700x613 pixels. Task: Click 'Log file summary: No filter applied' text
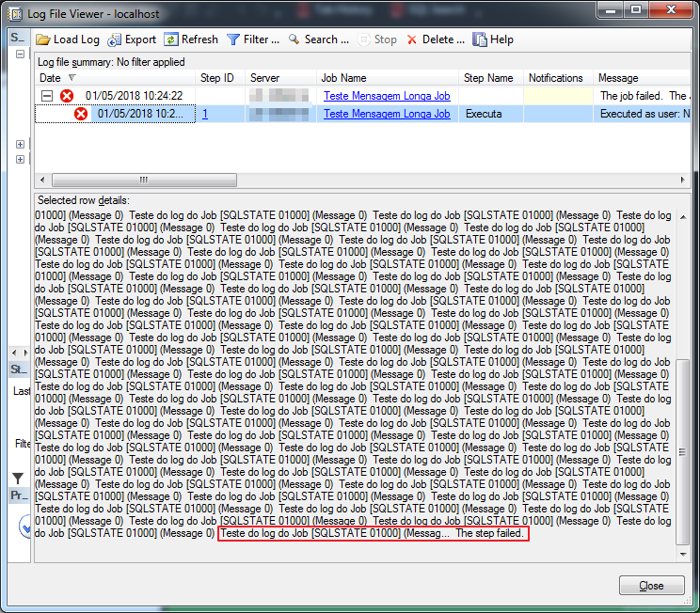[x=111, y=62]
